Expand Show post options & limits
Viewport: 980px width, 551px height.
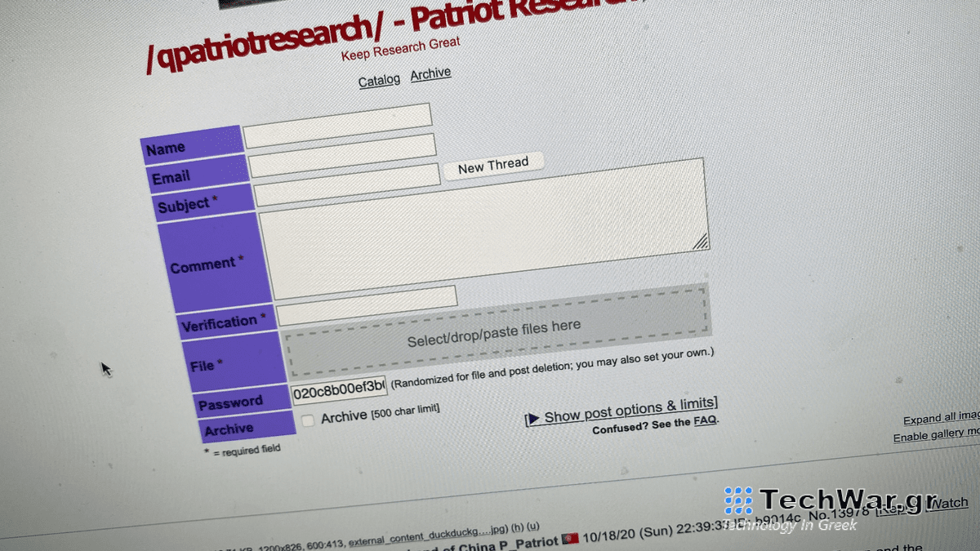pyautogui.click(x=630, y=411)
